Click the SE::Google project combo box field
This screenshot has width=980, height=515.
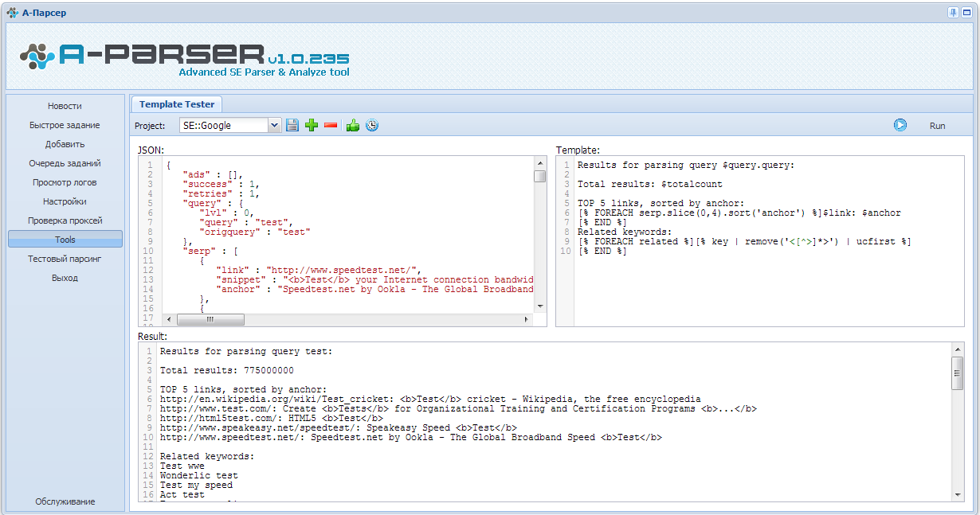[x=223, y=125]
